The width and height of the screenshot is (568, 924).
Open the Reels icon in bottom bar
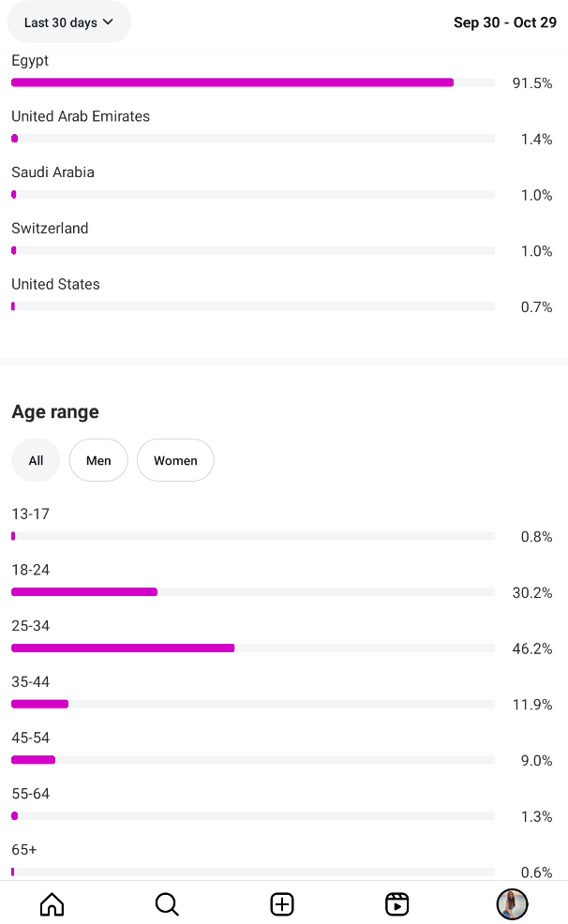point(397,904)
